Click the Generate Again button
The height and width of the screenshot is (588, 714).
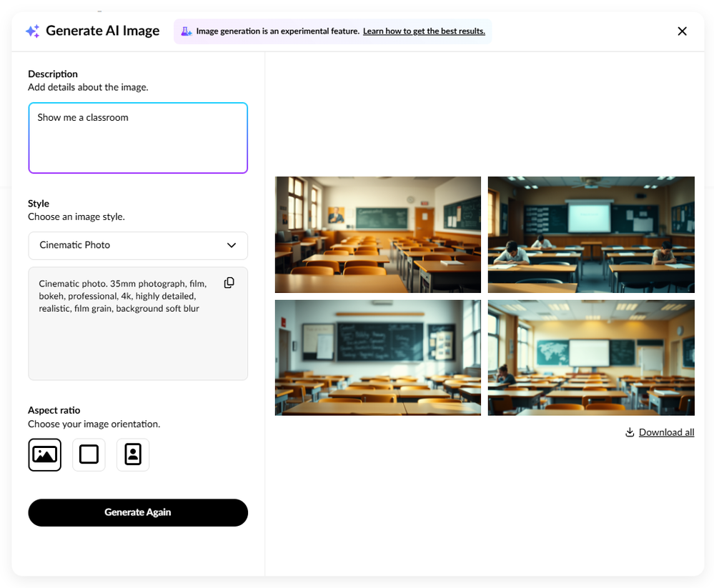tap(138, 512)
